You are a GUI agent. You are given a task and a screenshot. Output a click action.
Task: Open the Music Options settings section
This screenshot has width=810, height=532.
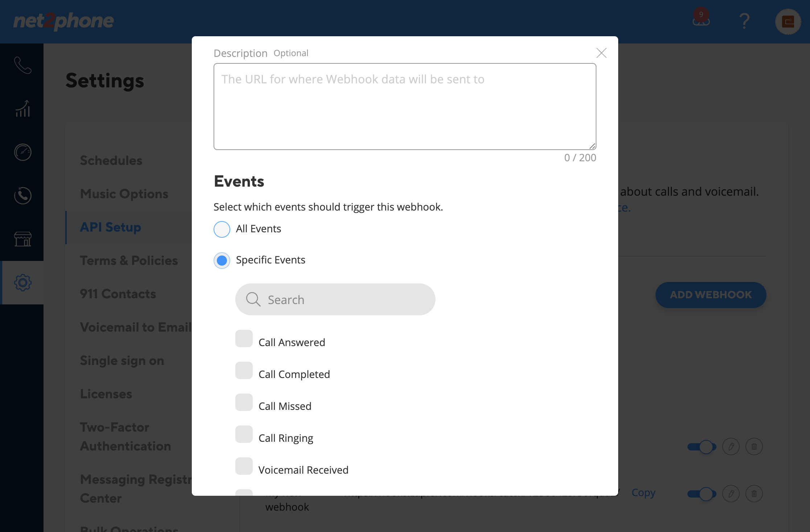click(x=124, y=194)
